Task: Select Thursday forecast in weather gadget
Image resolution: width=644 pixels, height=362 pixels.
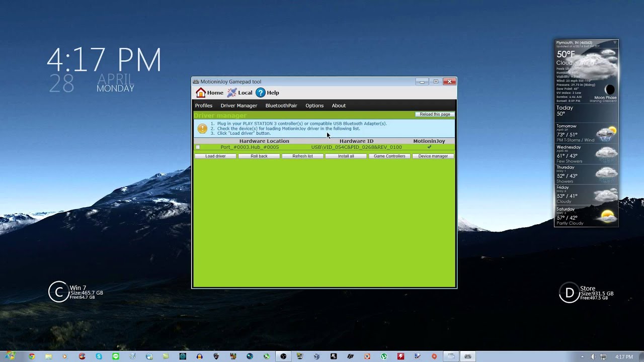Action: click(586, 174)
